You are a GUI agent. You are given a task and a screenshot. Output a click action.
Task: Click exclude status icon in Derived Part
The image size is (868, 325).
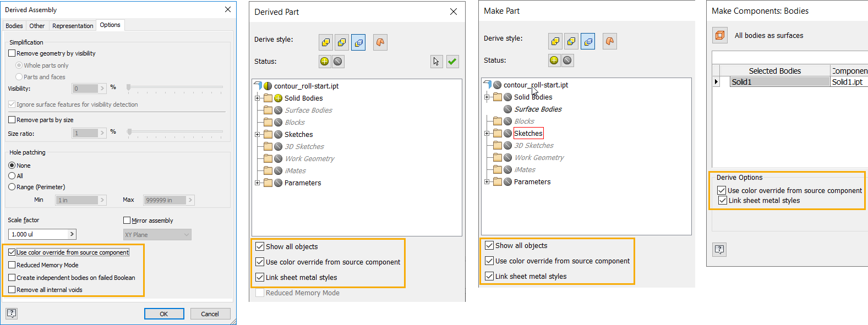pos(338,62)
